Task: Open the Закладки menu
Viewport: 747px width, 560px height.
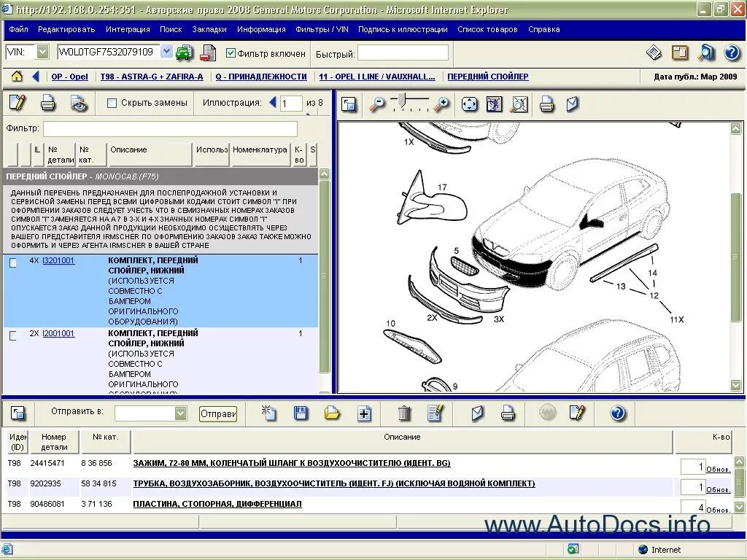Action: 209,29
